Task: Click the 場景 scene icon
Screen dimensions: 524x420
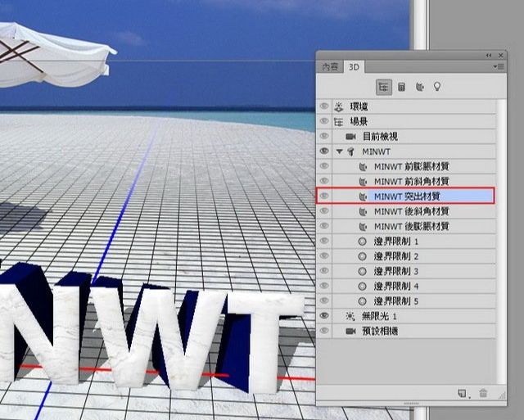Action: (338, 122)
